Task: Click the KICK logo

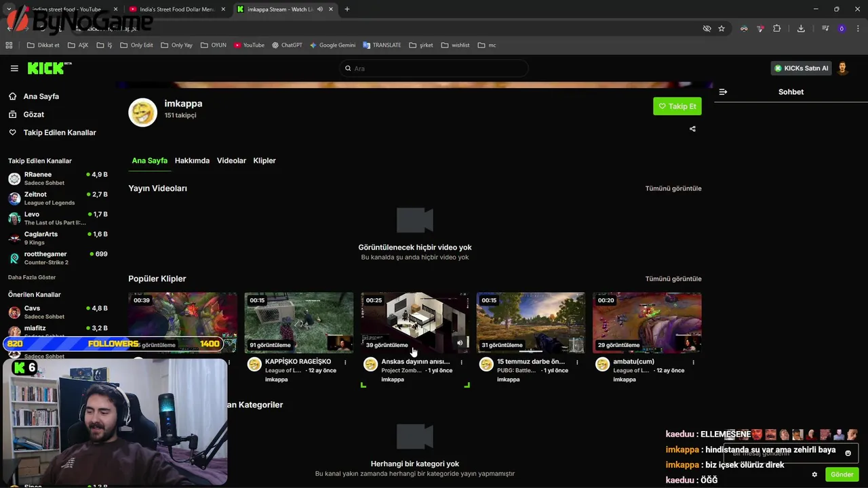Action: (49, 68)
